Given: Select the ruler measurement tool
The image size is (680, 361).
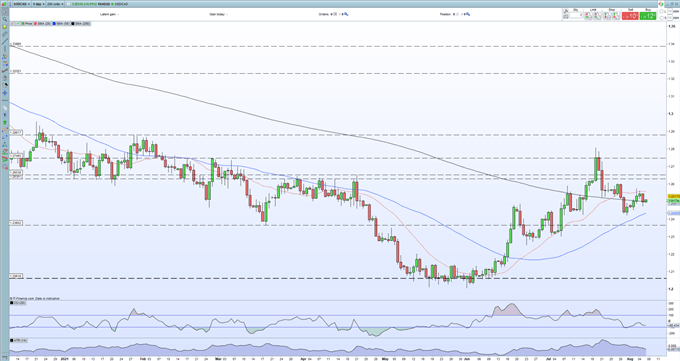Looking at the screenshot, I should (5, 34).
